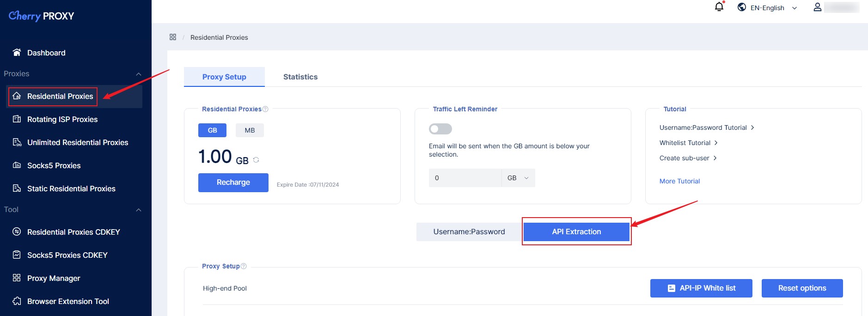868x316 pixels.
Task: Open the GB unit dropdown in reminder
Action: (518, 178)
